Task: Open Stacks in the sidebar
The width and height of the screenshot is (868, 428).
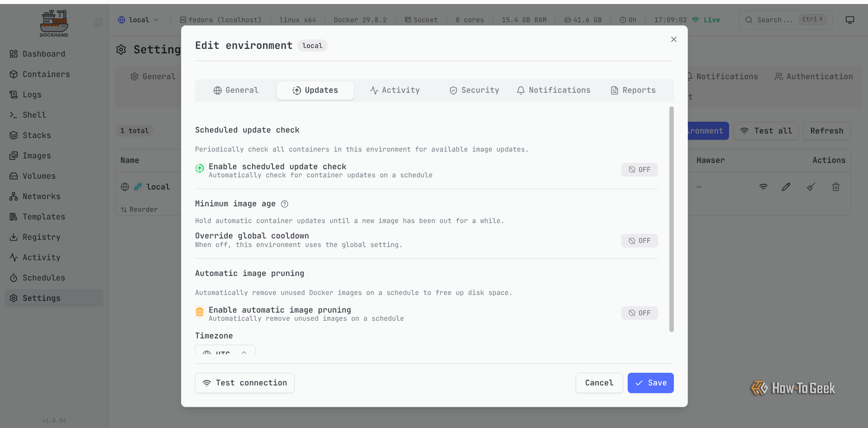Action: pos(54,135)
